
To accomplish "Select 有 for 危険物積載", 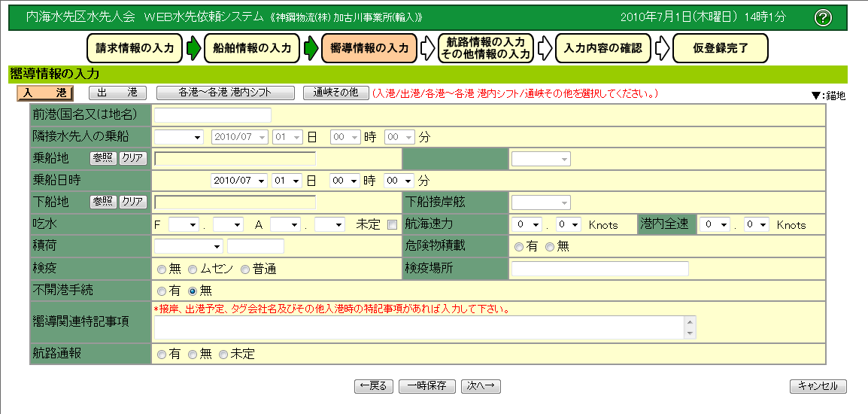I will click(519, 246).
